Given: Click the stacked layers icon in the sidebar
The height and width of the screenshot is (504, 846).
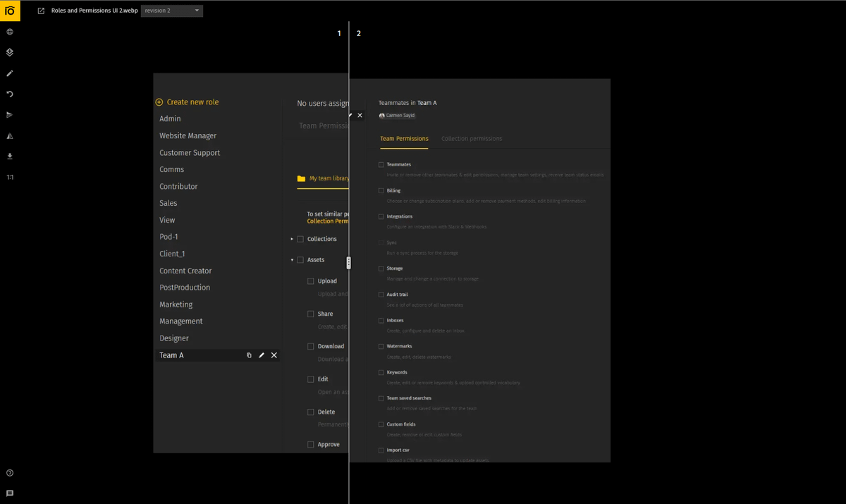Looking at the screenshot, I should point(10,52).
